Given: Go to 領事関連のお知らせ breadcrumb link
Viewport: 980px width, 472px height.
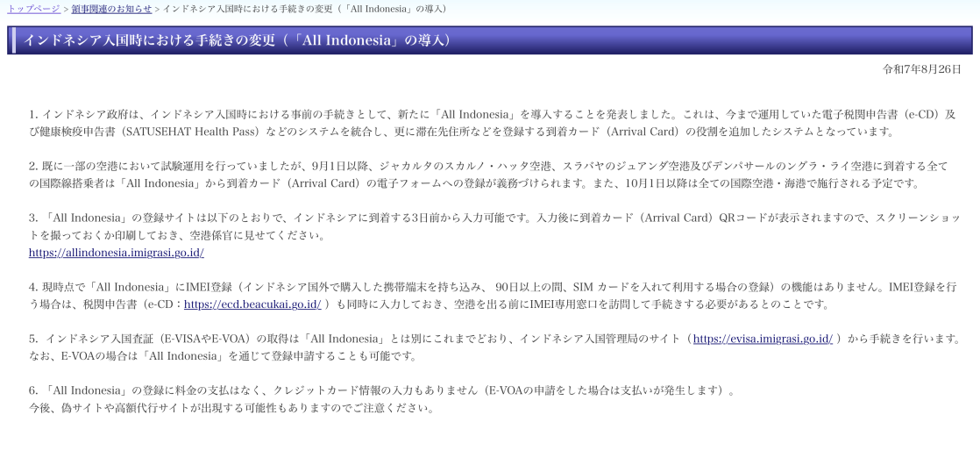Looking at the screenshot, I should tap(111, 9).
